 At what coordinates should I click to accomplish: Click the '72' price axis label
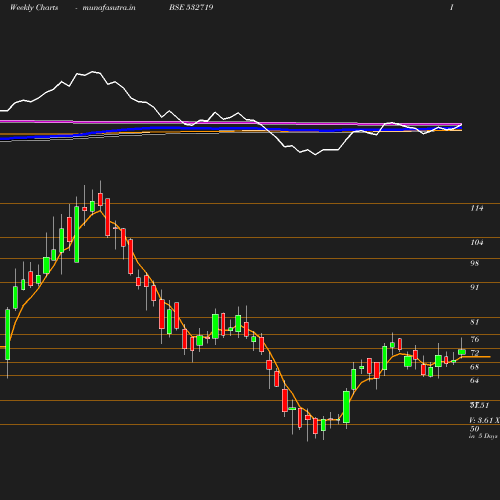[x=475, y=353]
